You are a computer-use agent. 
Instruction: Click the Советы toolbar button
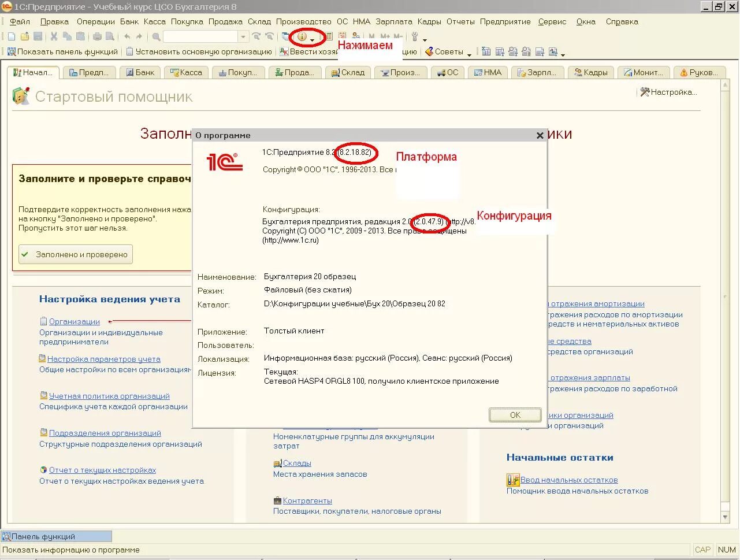(445, 51)
